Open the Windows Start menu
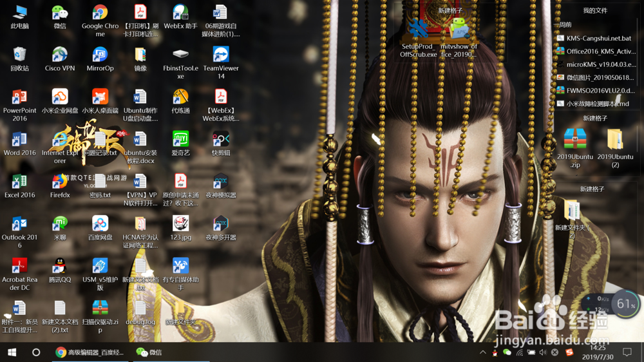644x362 pixels. (12, 352)
